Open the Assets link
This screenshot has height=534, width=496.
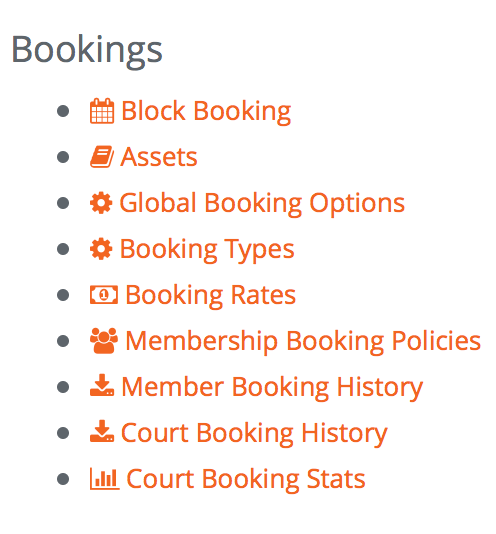pyautogui.click(x=159, y=157)
